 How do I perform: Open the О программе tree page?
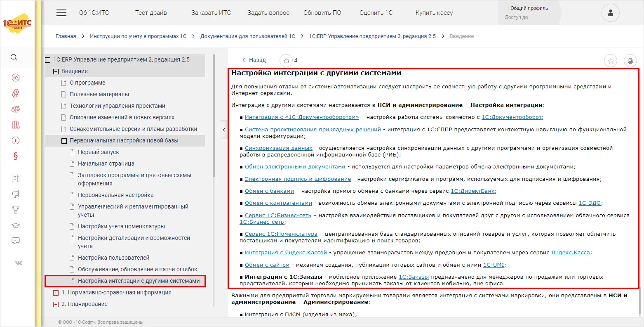click(87, 83)
